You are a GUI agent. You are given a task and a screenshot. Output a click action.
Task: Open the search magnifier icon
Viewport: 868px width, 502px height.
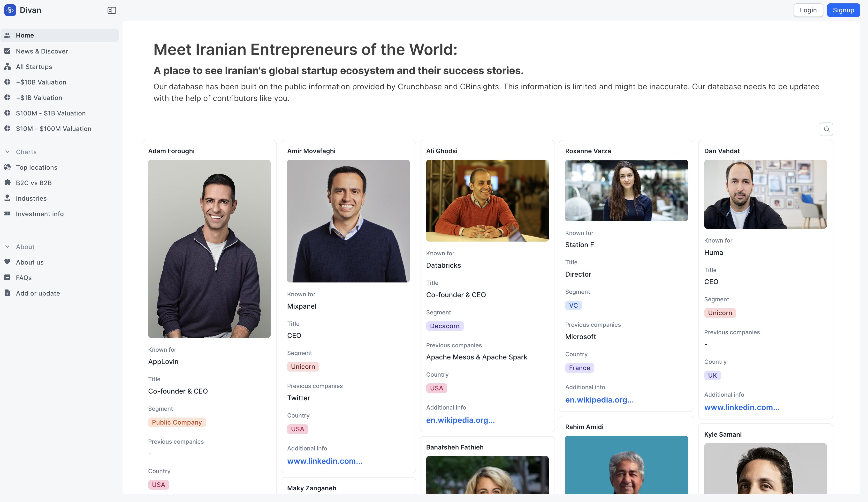pos(826,129)
